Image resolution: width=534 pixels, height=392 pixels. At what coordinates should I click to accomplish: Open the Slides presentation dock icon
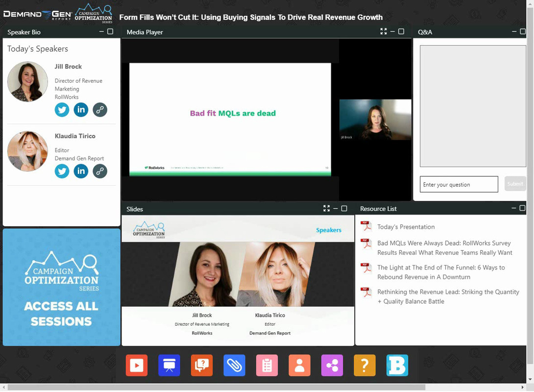169,366
